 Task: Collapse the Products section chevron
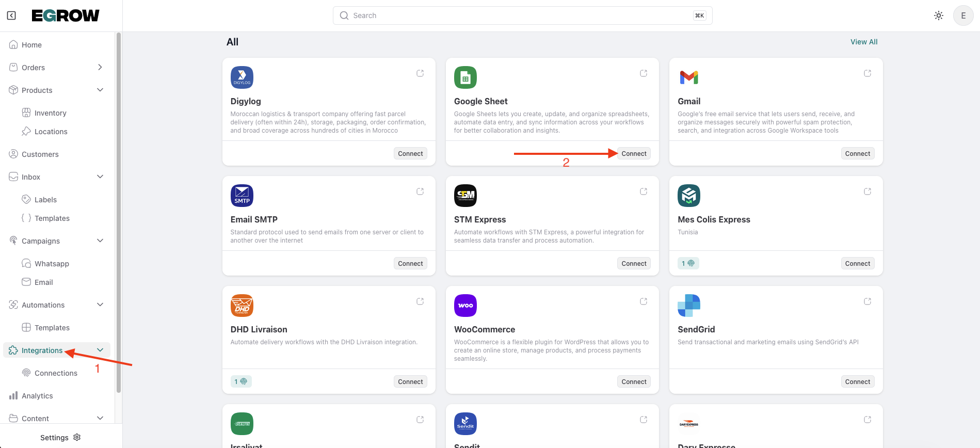100,90
